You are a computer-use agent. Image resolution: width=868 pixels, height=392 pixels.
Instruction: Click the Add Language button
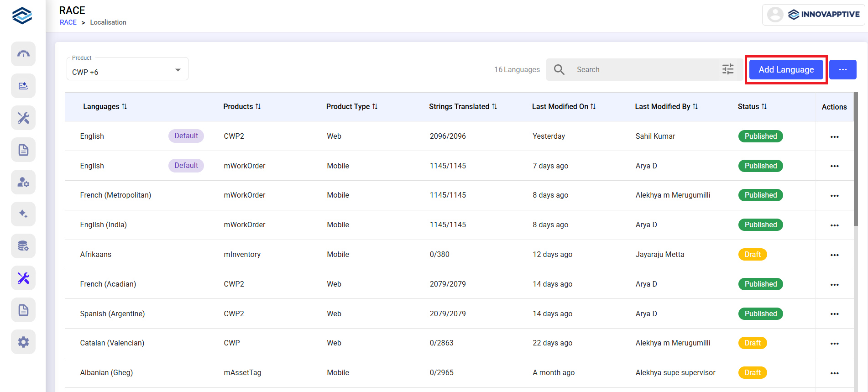point(786,70)
